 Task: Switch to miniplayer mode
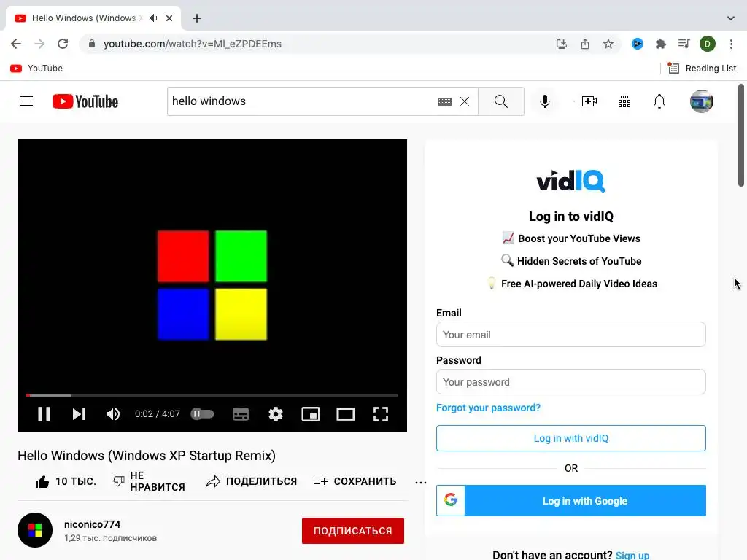pyautogui.click(x=311, y=414)
